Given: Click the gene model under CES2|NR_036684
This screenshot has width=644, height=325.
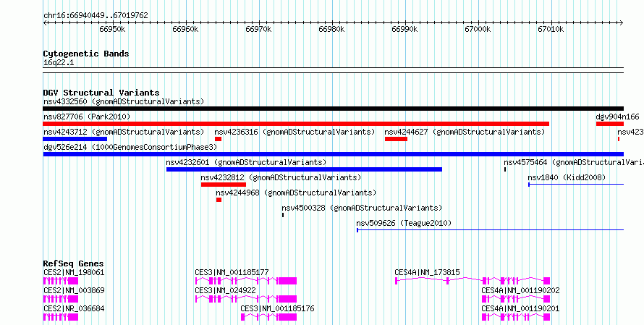Looking at the screenshot, I should pos(60,317).
